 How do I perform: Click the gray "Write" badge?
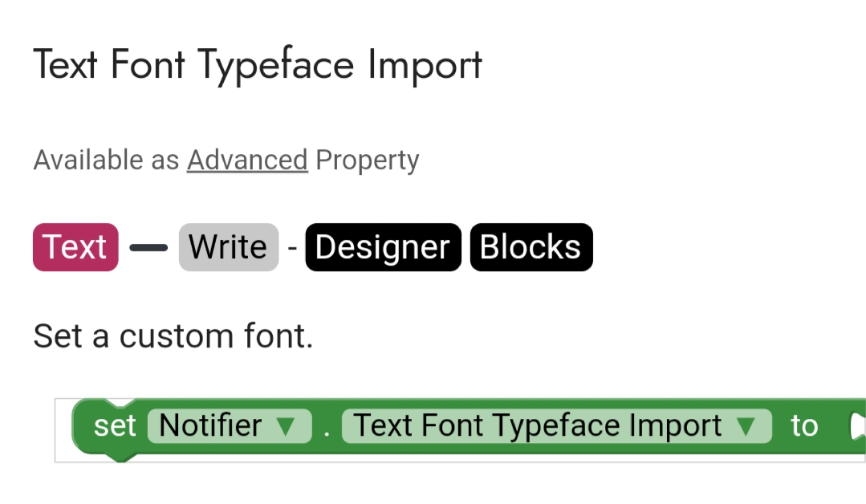click(x=228, y=247)
